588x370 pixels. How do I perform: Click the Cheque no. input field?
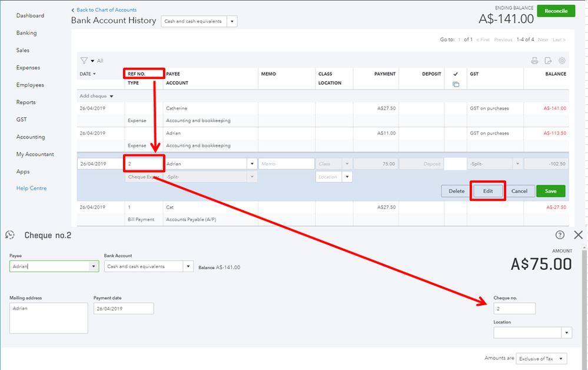tap(514, 309)
